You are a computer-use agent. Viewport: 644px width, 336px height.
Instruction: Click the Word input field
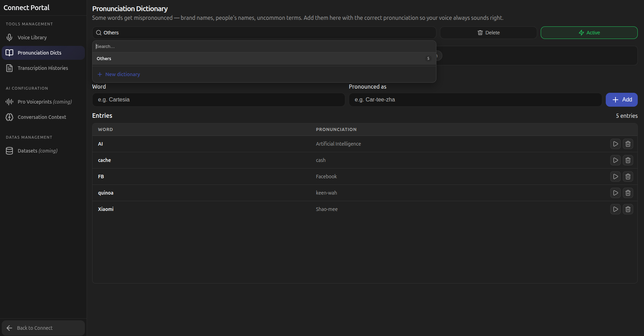click(218, 100)
